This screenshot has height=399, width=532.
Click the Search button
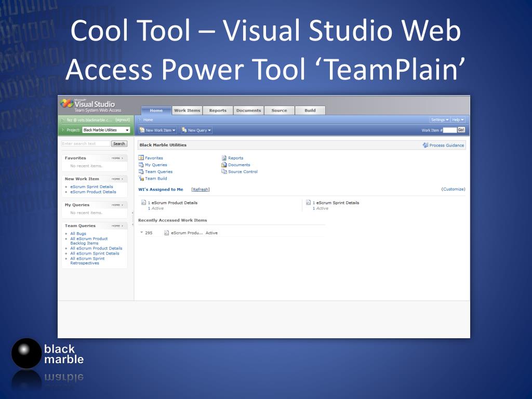coord(119,143)
